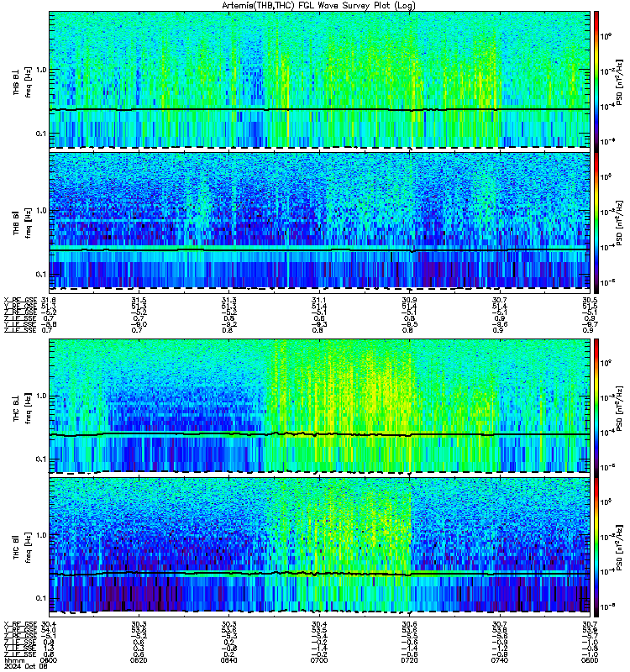
Task: Click the 0720 time tick label
Action: click(x=409, y=660)
